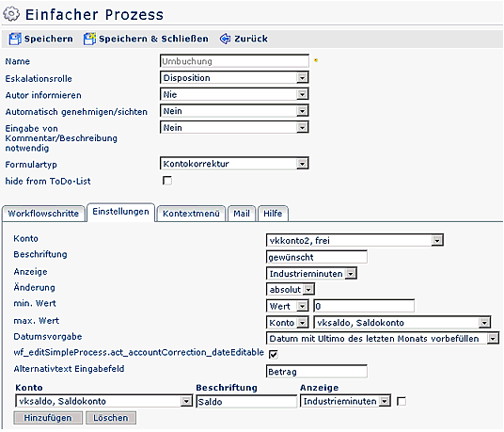504x432 pixels.
Task: Open the Kontextmenü tab
Action: tap(191, 214)
